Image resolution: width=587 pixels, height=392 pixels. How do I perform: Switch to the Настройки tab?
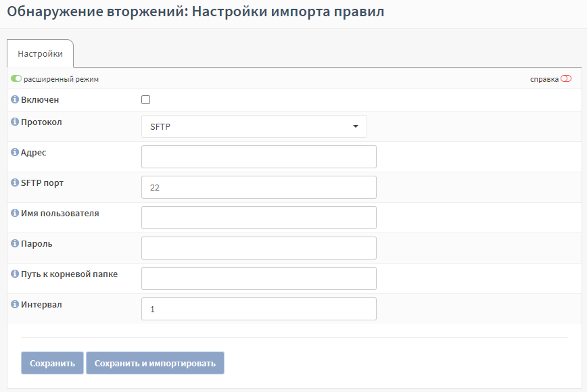[40, 53]
